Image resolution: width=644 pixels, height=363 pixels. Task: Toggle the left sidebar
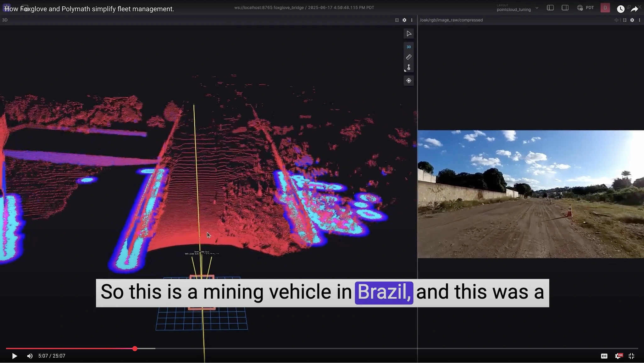click(550, 8)
